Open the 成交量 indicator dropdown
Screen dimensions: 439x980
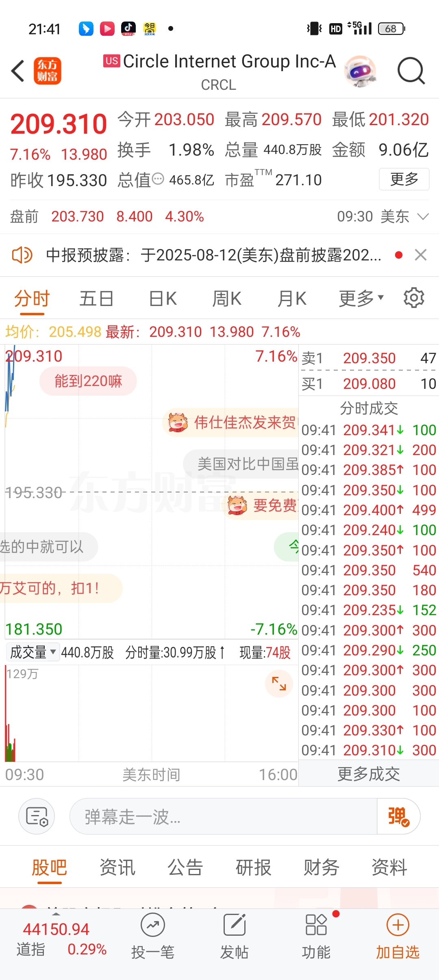33,652
